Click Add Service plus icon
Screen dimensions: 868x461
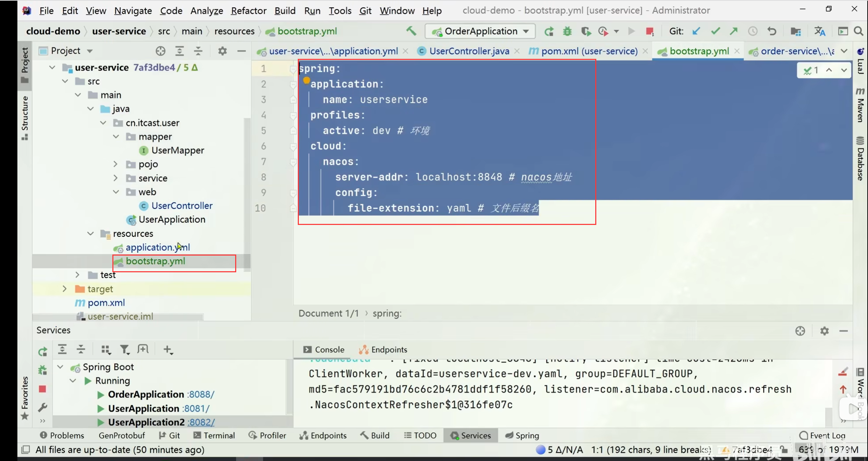coord(167,349)
